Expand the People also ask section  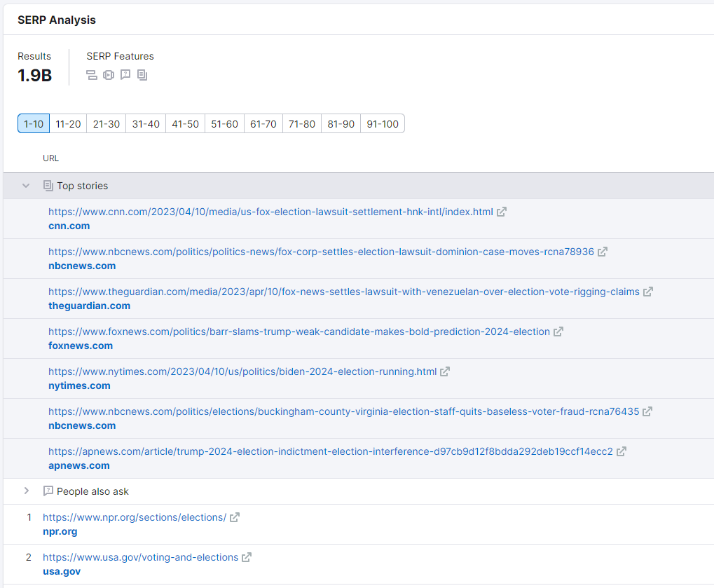pyautogui.click(x=26, y=491)
